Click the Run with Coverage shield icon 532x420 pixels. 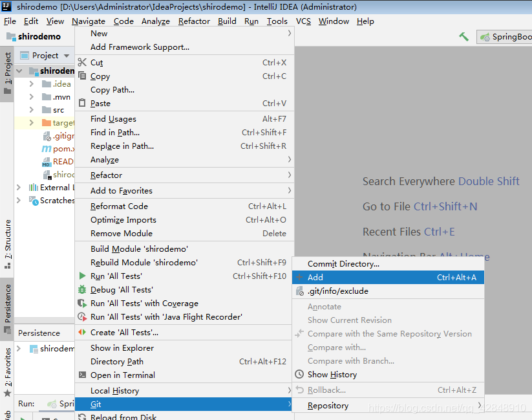82,303
